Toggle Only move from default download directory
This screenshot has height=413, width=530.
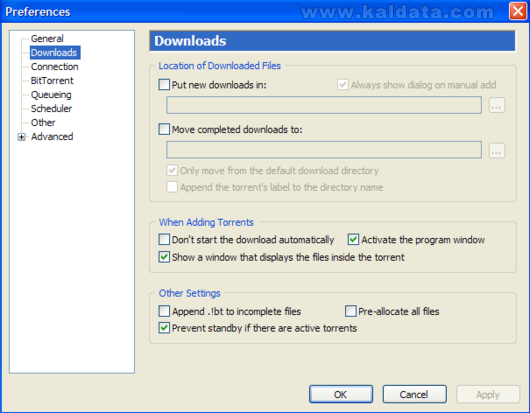[172, 170]
